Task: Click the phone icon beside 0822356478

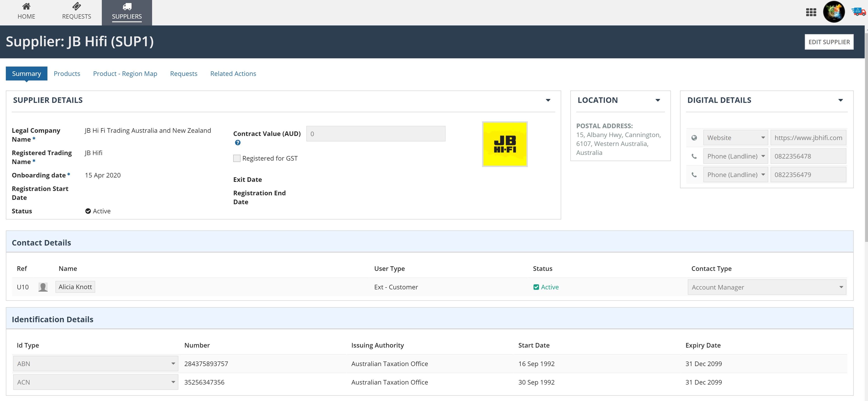Action: [694, 156]
